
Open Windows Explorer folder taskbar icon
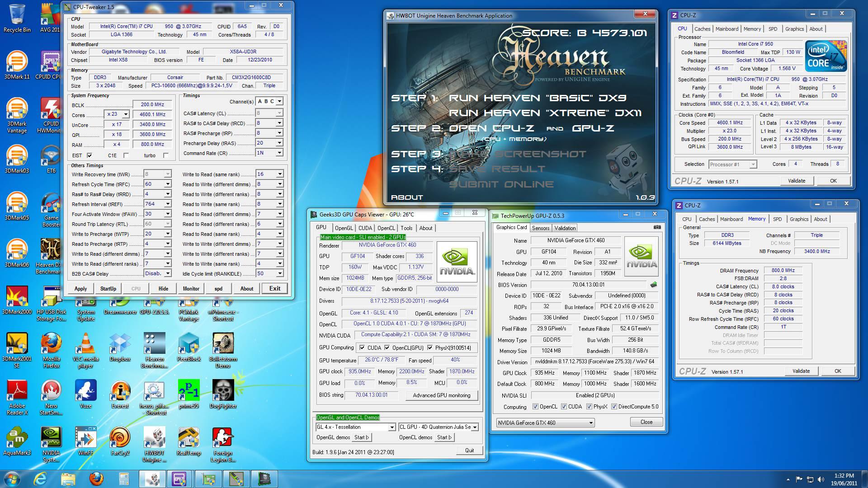tap(68, 479)
